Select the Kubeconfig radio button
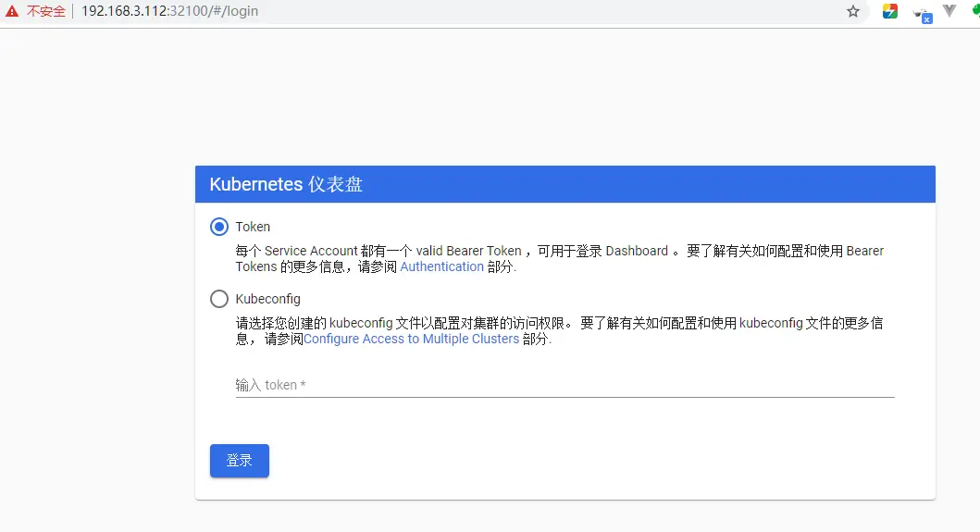 [x=219, y=299]
